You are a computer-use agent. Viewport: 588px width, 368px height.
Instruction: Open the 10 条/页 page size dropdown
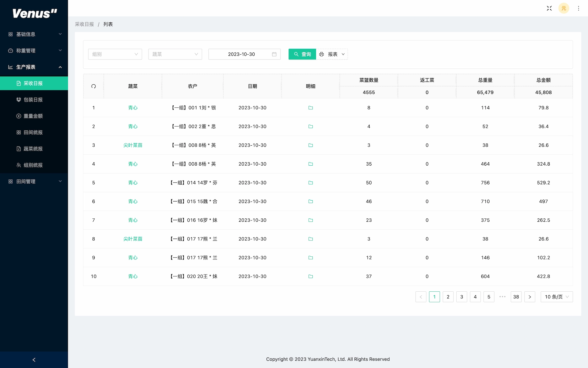pyautogui.click(x=557, y=297)
